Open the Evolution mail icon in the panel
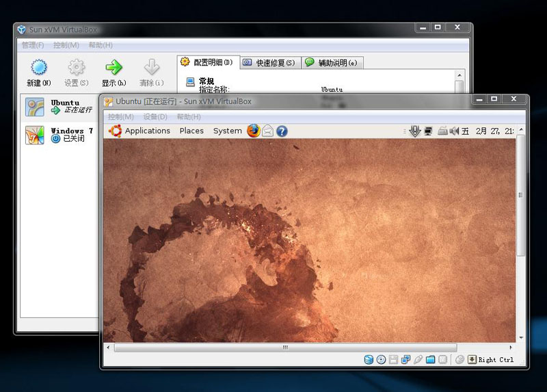 [x=267, y=131]
